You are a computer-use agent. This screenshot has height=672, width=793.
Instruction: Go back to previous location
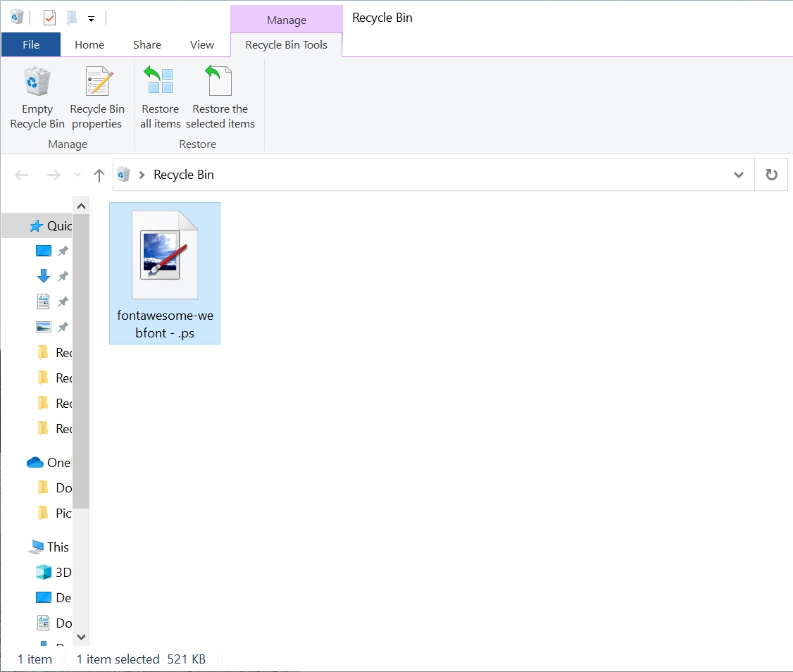point(22,175)
